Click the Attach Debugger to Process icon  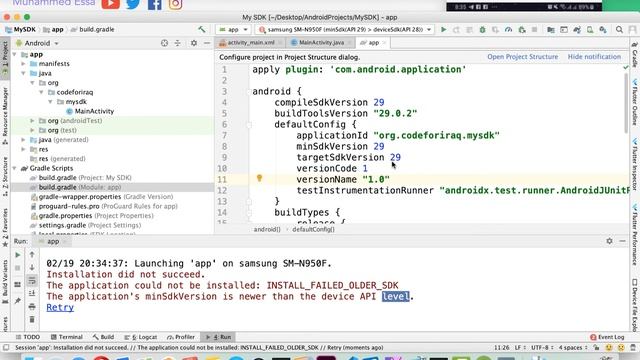point(522,29)
